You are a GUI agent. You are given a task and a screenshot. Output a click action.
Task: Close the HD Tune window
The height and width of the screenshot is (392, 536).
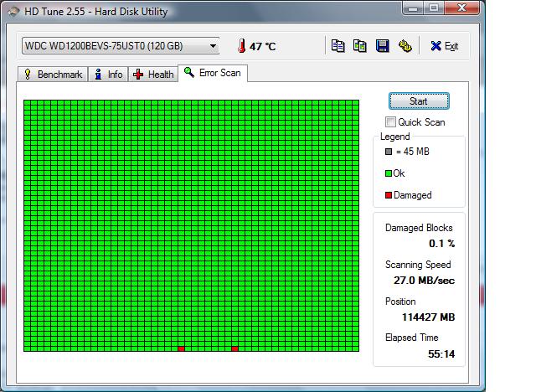click(x=461, y=8)
